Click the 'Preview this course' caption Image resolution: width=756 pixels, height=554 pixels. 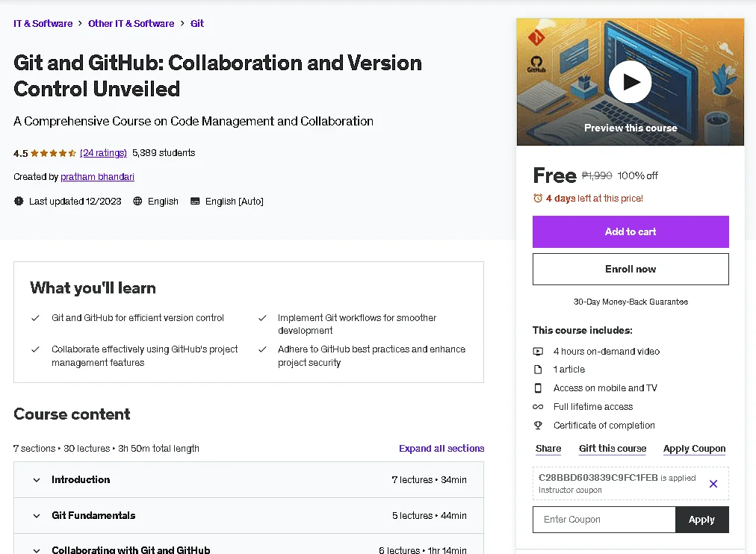point(630,128)
